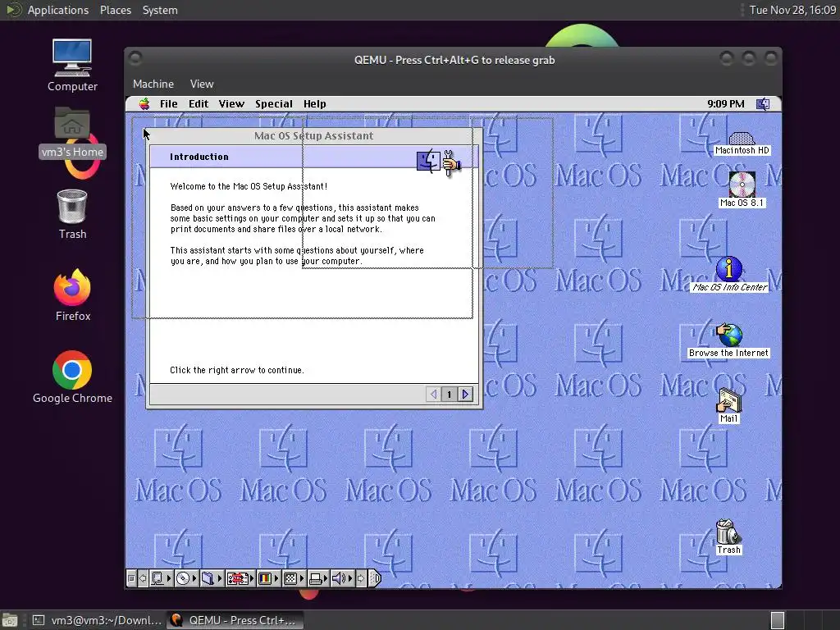Open the sound volume module
The height and width of the screenshot is (630, 840).
point(342,578)
